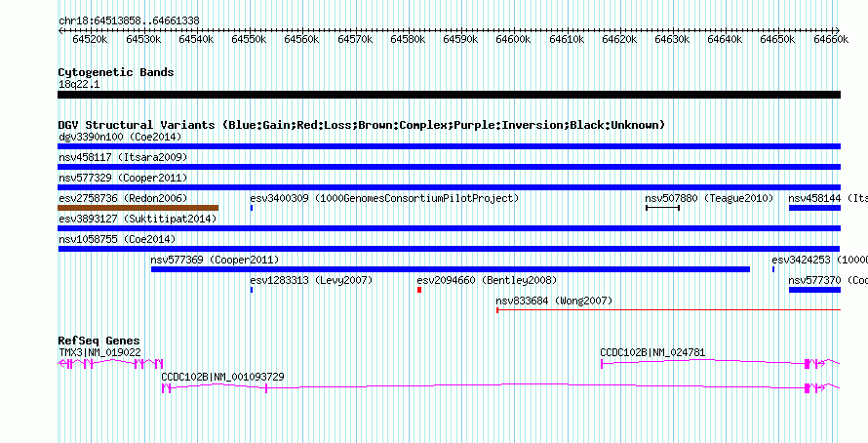This screenshot has width=868, height=443.
Task: Open the esv2758736 (Redon2006) variant label
Action: 123,198
